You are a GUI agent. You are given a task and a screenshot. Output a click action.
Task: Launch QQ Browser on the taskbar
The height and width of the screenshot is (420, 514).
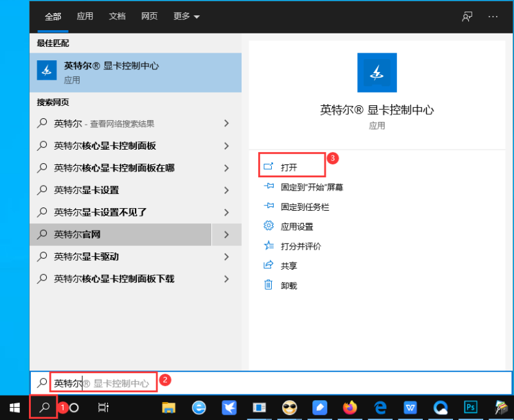coord(441,407)
